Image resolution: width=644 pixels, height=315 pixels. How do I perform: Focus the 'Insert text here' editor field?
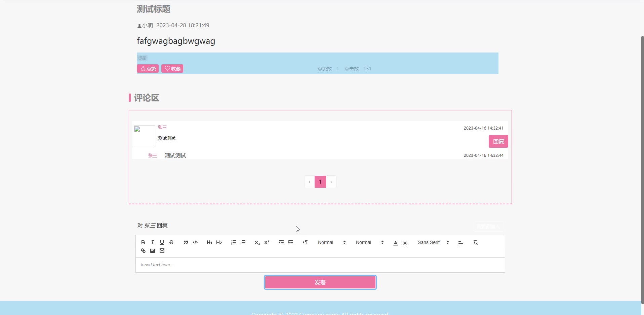click(320, 265)
